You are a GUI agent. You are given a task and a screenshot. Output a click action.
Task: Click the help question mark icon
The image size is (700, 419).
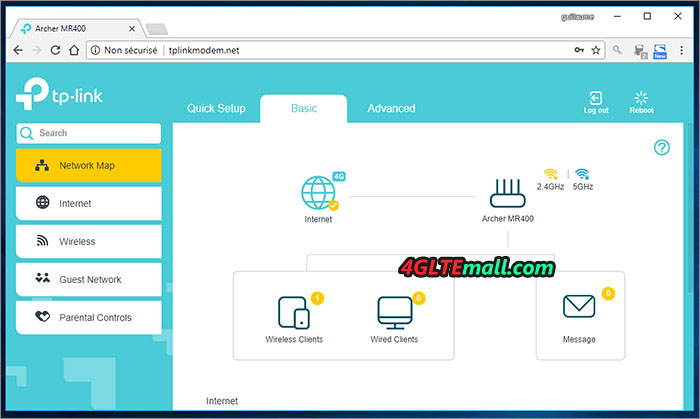coord(661,148)
